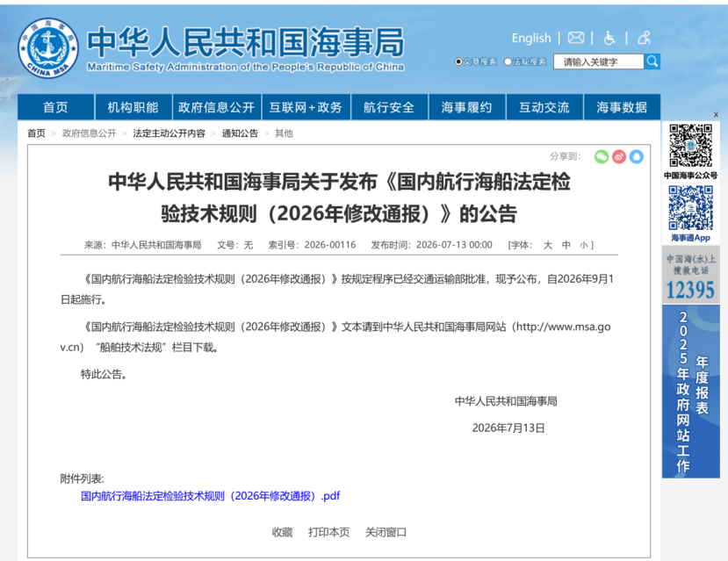Viewport: 728px width, 561px height.
Task: Open the 航行安全 navigation tab
Action: tap(389, 107)
